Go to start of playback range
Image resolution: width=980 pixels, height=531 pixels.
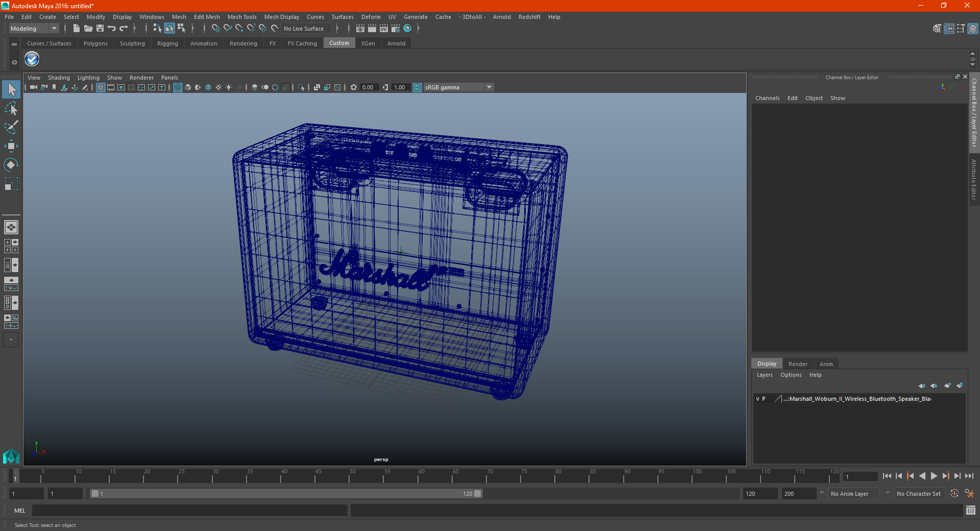click(x=887, y=476)
